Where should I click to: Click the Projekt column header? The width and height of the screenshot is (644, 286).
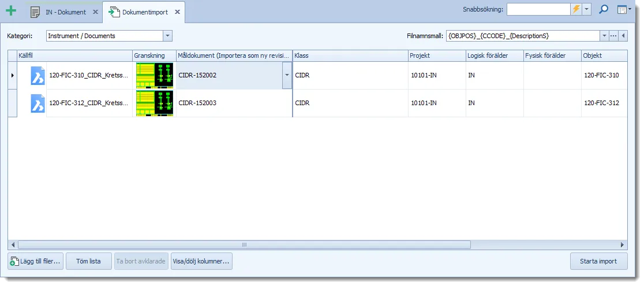437,55
